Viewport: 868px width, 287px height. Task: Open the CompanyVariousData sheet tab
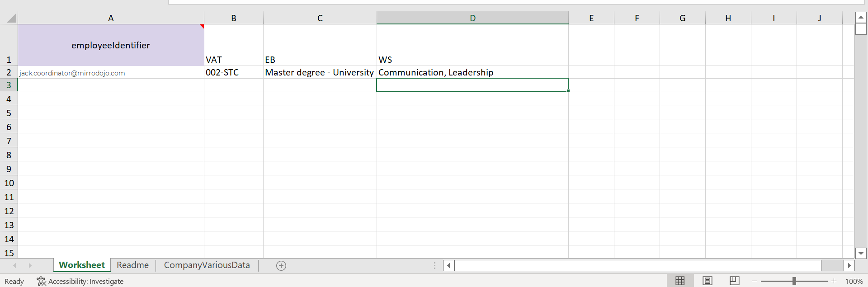tap(207, 265)
